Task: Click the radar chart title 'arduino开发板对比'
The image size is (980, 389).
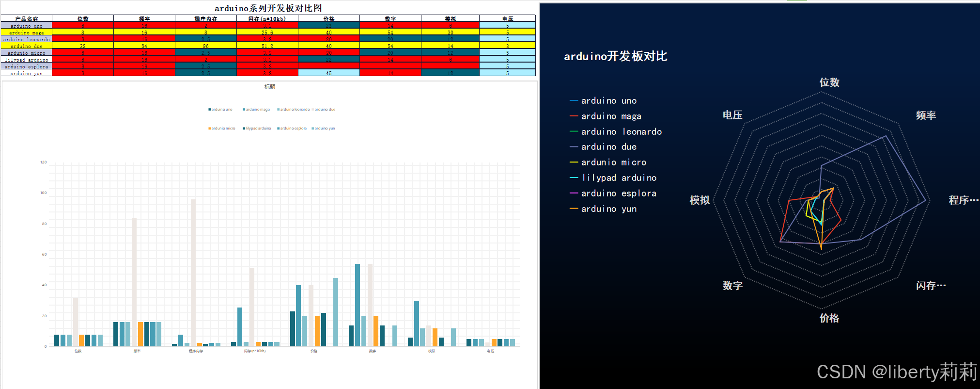Action: [x=616, y=56]
